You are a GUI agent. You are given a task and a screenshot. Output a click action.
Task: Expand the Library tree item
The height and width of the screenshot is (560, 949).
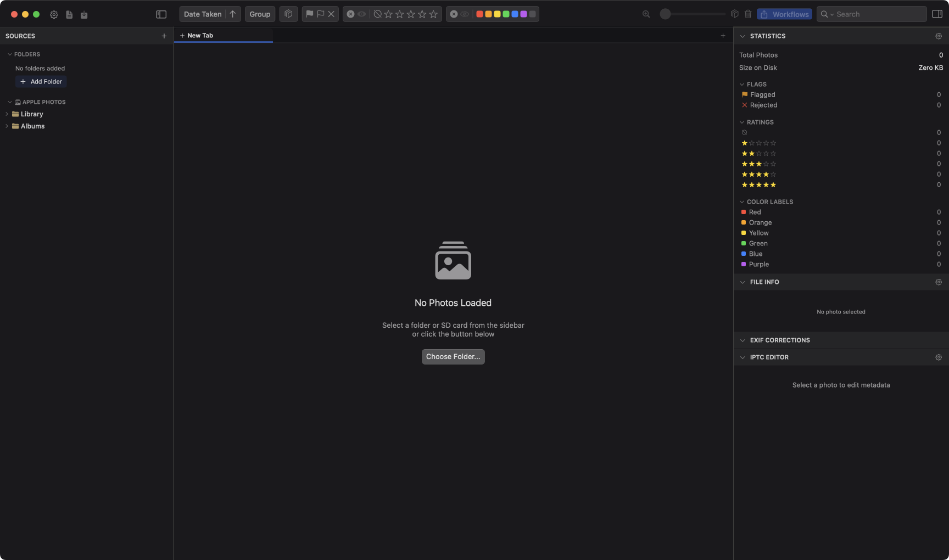pyautogui.click(x=7, y=114)
